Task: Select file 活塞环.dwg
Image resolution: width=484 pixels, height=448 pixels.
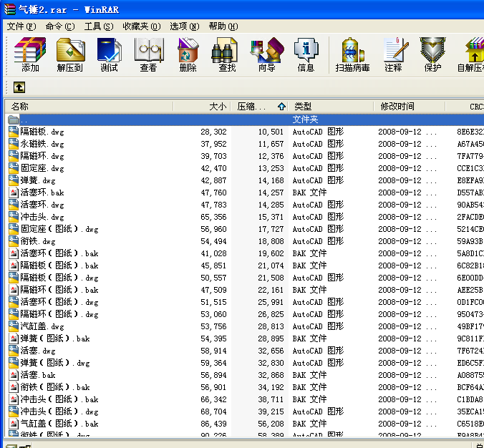Action: pyautogui.click(x=42, y=205)
